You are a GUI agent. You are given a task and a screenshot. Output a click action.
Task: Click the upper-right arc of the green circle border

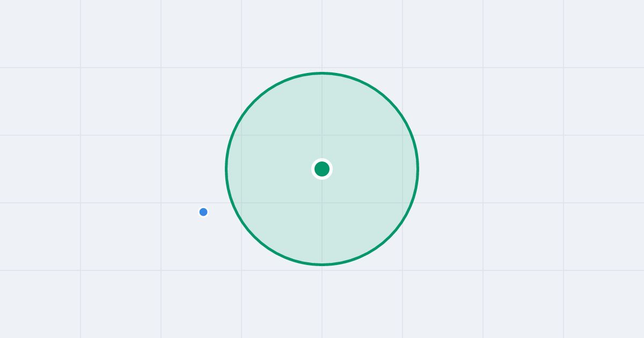390,101
